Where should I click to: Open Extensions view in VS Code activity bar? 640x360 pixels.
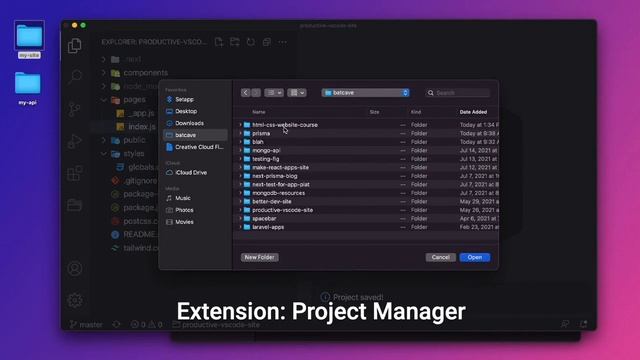click(75, 173)
